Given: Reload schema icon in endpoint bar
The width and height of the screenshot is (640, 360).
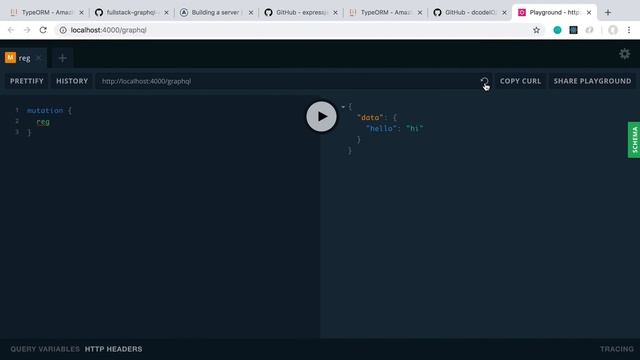Looking at the screenshot, I should click(484, 81).
